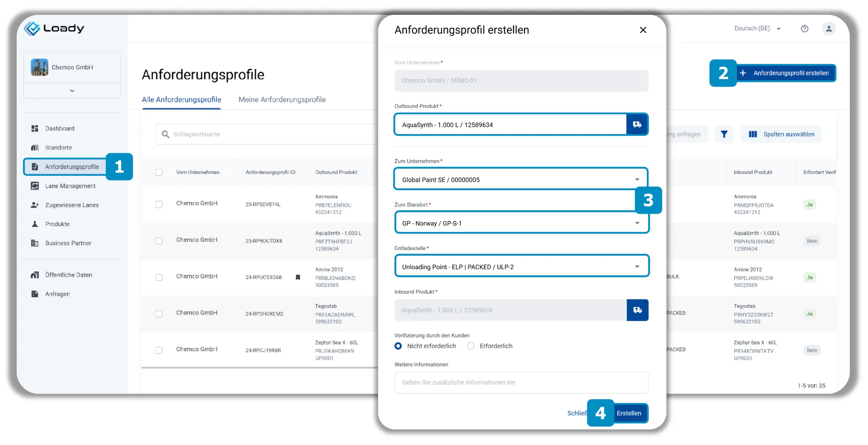Click the Outbound Produkt truck icon
This screenshot has width=868, height=445.
click(637, 124)
